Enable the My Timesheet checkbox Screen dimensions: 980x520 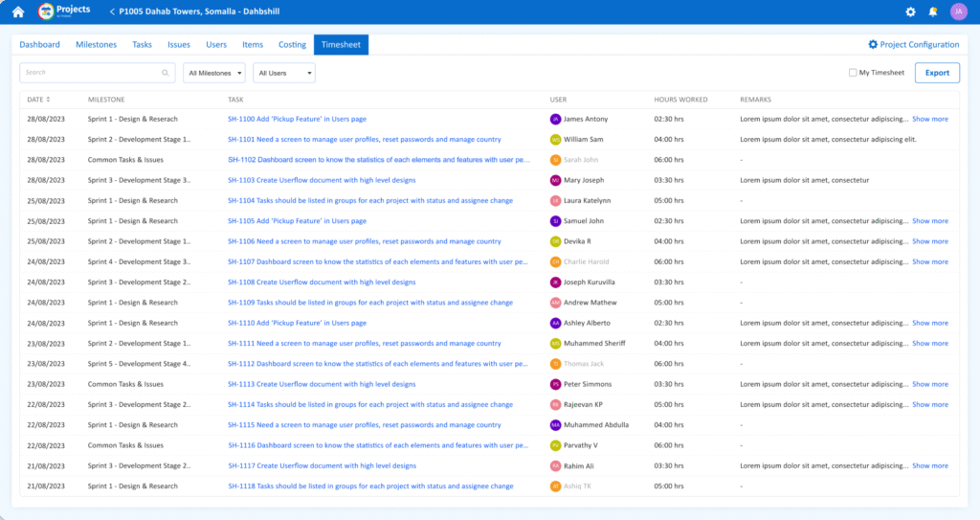(853, 73)
